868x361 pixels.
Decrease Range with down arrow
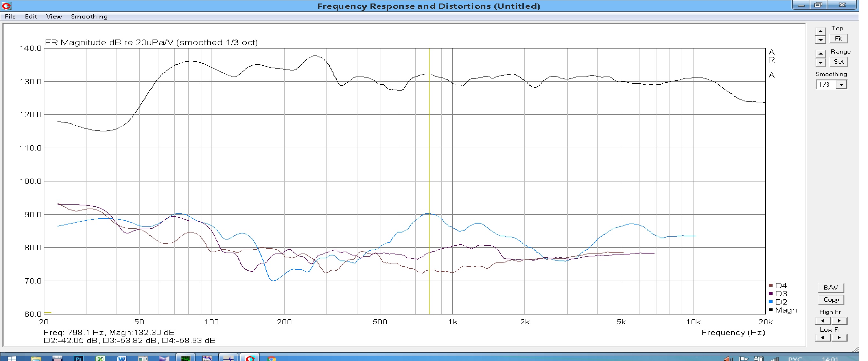click(820, 62)
